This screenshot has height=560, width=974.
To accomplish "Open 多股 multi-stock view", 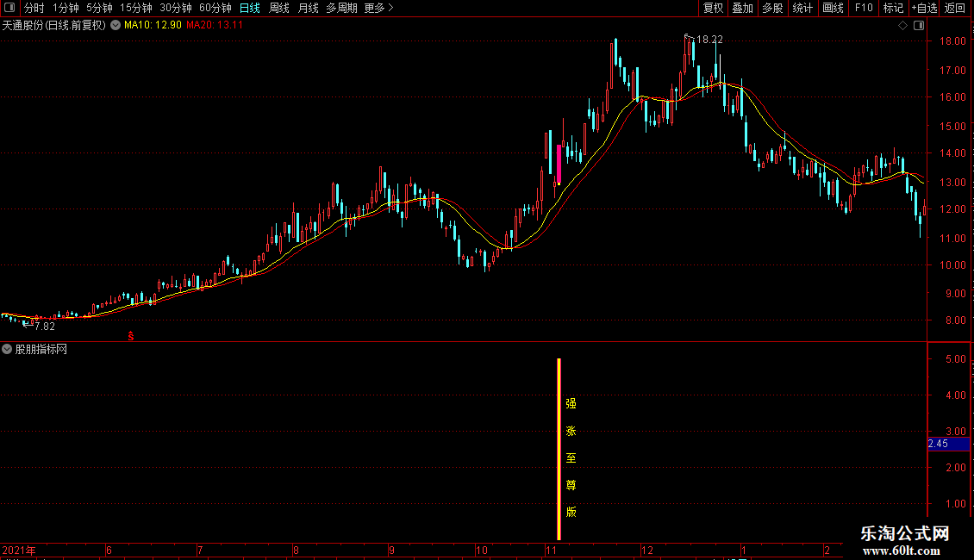I will pyautogui.click(x=773, y=8).
